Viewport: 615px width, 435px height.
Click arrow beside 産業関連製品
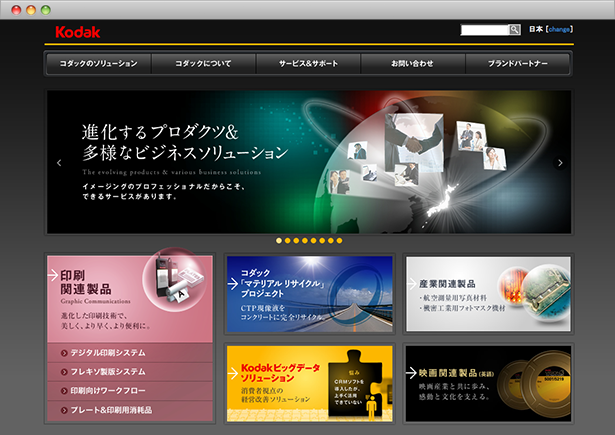(412, 284)
